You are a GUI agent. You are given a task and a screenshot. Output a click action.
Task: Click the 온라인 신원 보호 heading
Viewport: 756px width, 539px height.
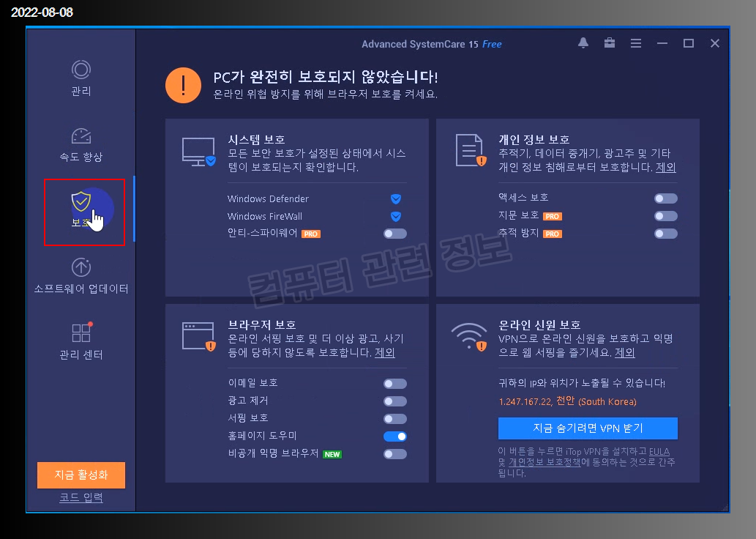(539, 324)
